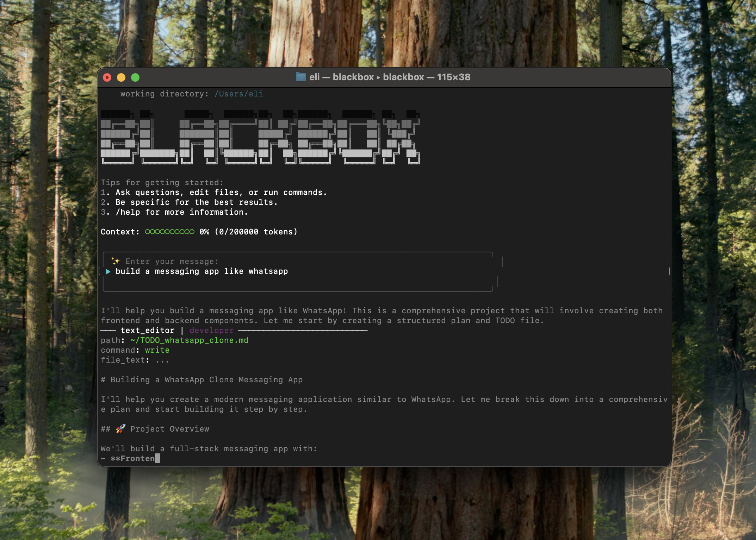
Task: Click the folder icon in the terminal title bar
Action: 300,77
